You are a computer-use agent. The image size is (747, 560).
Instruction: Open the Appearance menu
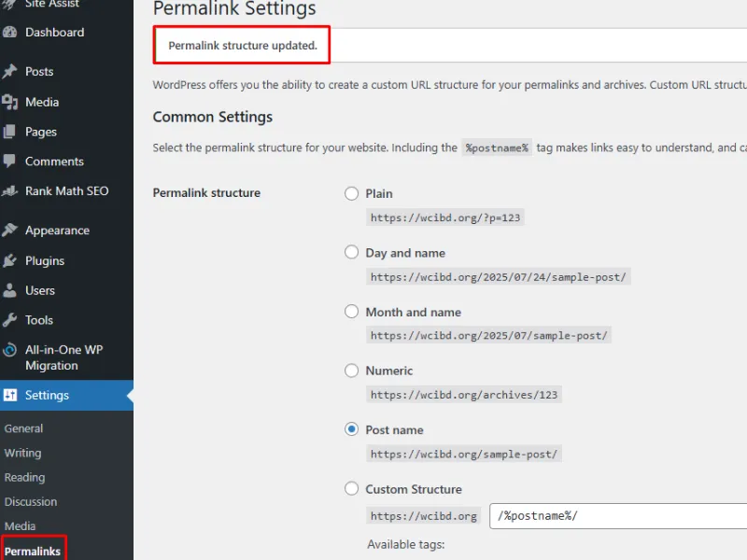point(57,231)
